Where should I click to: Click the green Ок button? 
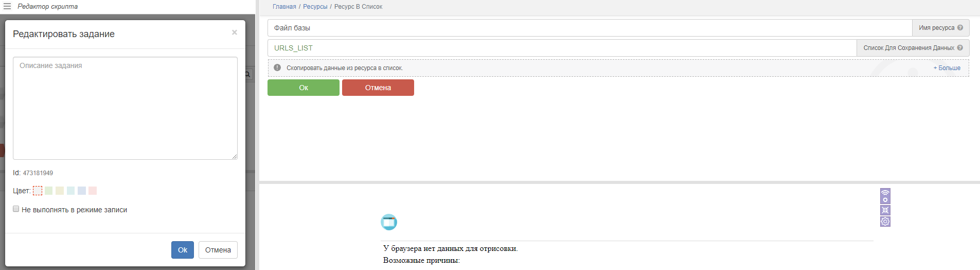pyautogui.click(x=304, y=88)
